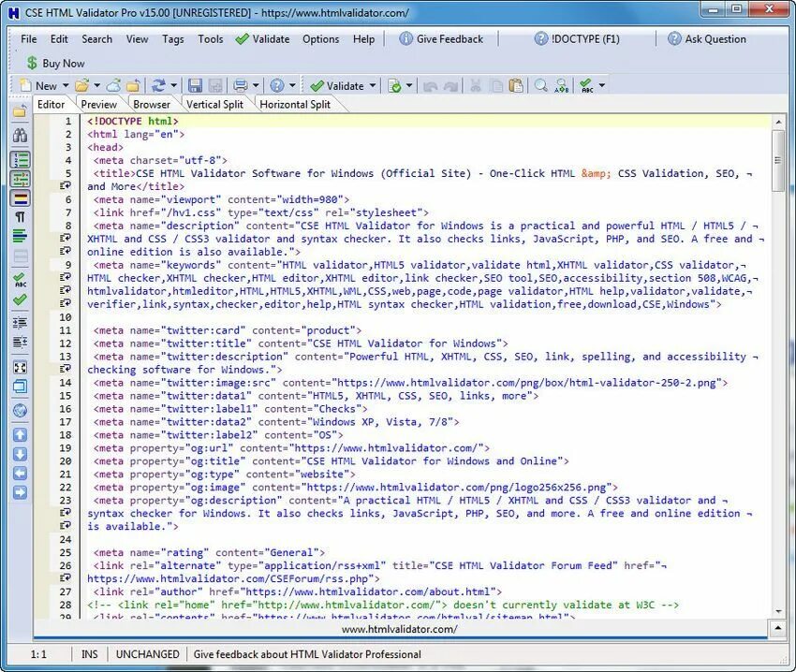Click the find and replace A-B icon
Image resolution: width=796 pixels, height=672 pixels.
click(562, 86)
